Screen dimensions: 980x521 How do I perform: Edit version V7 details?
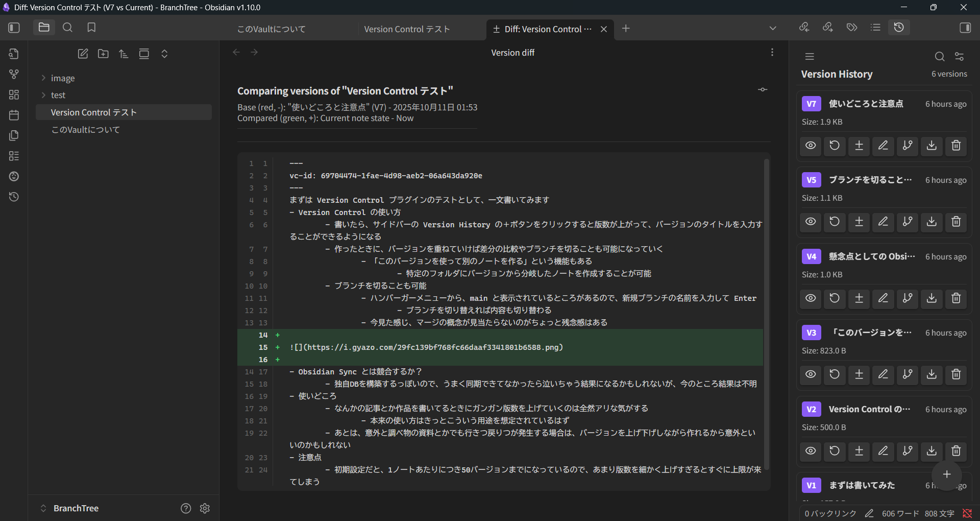[x=883, y=146]
